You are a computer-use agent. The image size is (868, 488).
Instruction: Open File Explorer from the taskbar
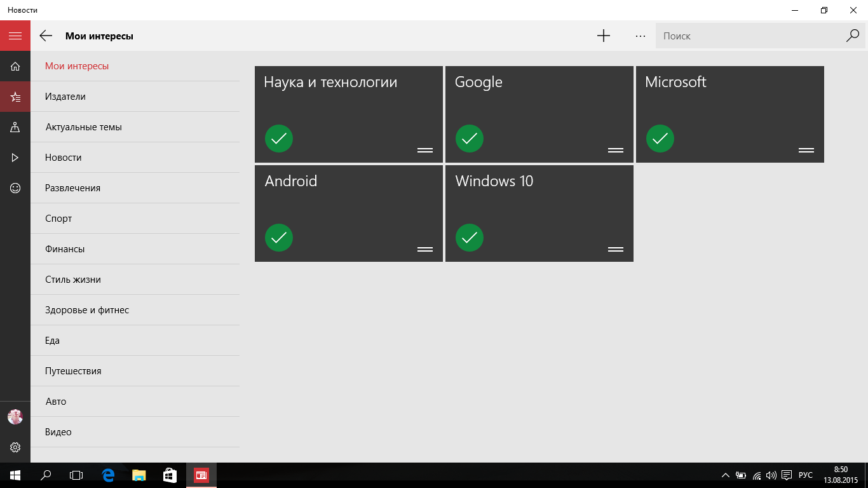139,475
